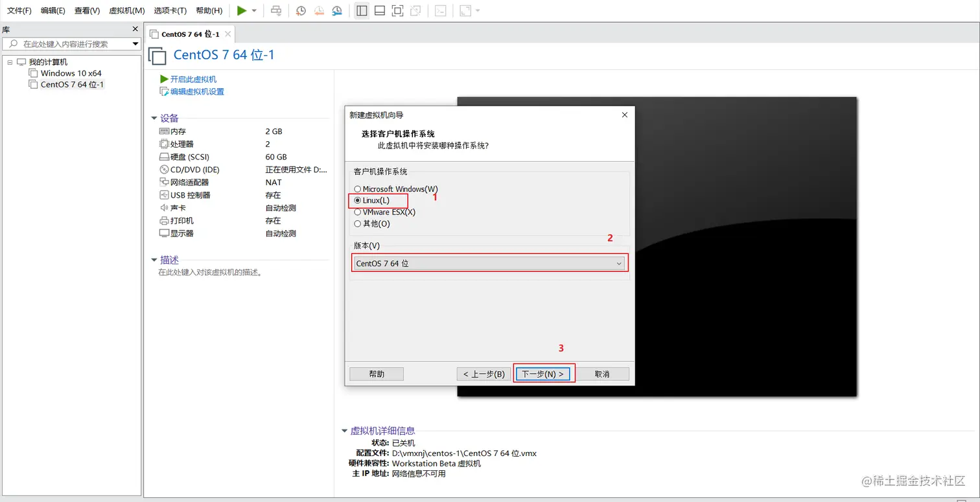Open the 查看(V) menu
Image resolution: width=980 pixels, height=502 pixels.
(x=87, y=10)
